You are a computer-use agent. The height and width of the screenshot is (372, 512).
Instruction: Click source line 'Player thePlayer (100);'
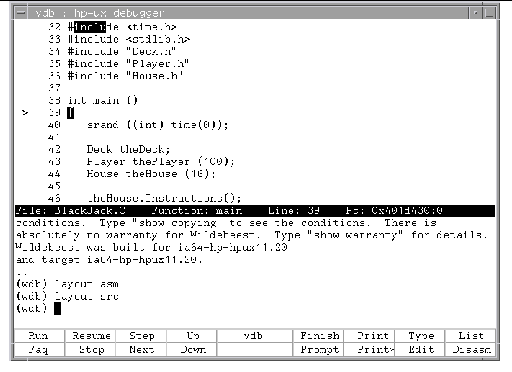160,161
